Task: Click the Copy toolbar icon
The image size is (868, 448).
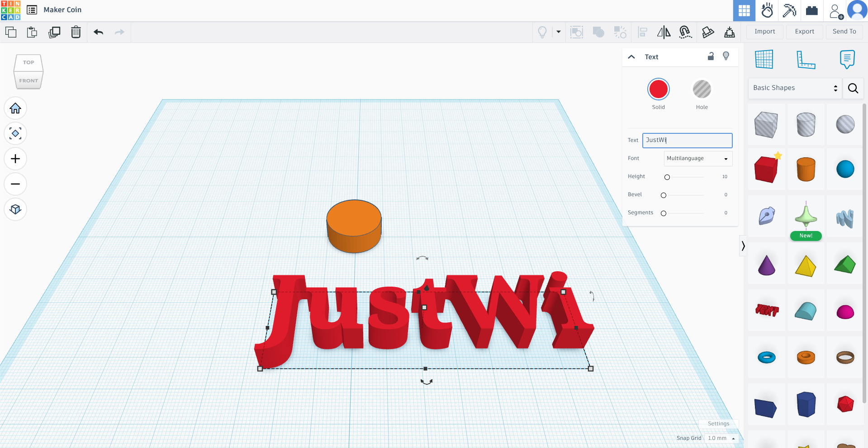Action: tap(11, 32)
